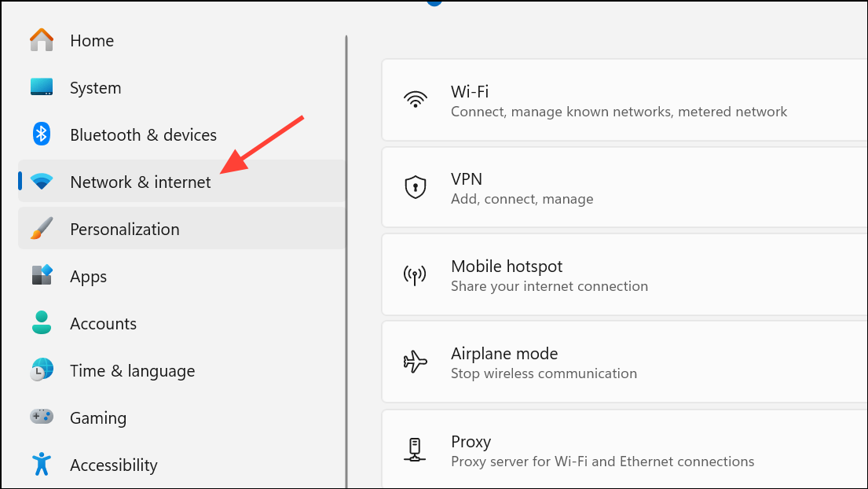Click the Network & internet Wi-Fi icon
Image resolution: width=868 pixels, height=489 pixels.
click(x=42, y=181)
